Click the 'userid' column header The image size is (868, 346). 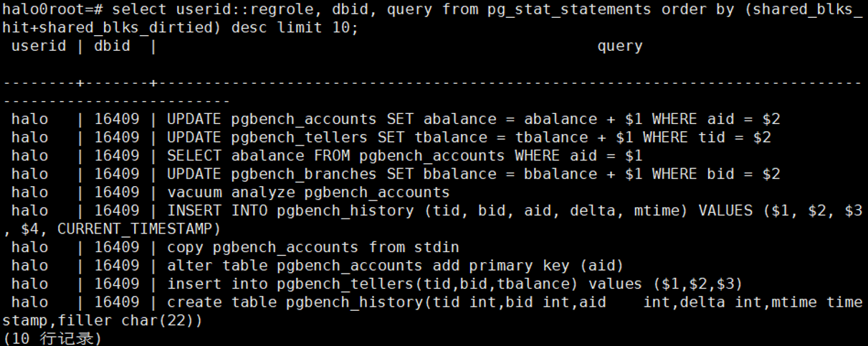[39, 46]
